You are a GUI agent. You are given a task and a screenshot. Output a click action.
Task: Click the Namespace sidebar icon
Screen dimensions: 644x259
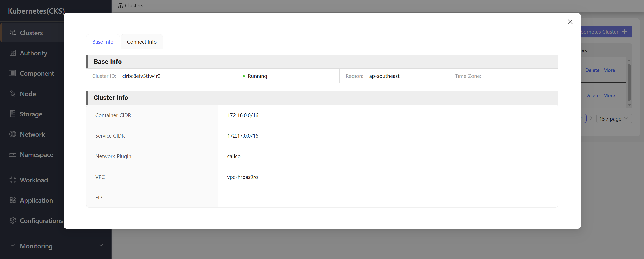point(13,154)
